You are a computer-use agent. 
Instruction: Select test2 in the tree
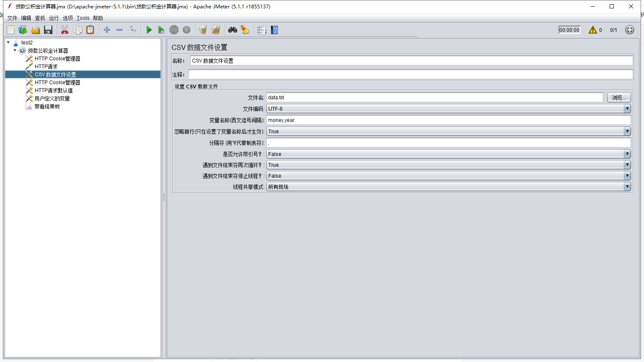(27, 42)
